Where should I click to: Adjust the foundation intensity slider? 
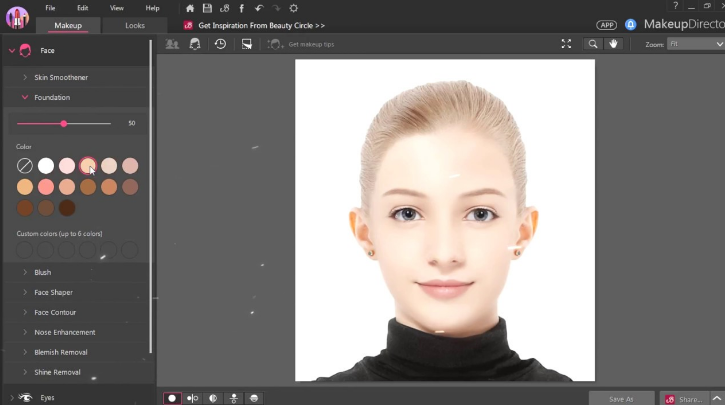(64, 123)
